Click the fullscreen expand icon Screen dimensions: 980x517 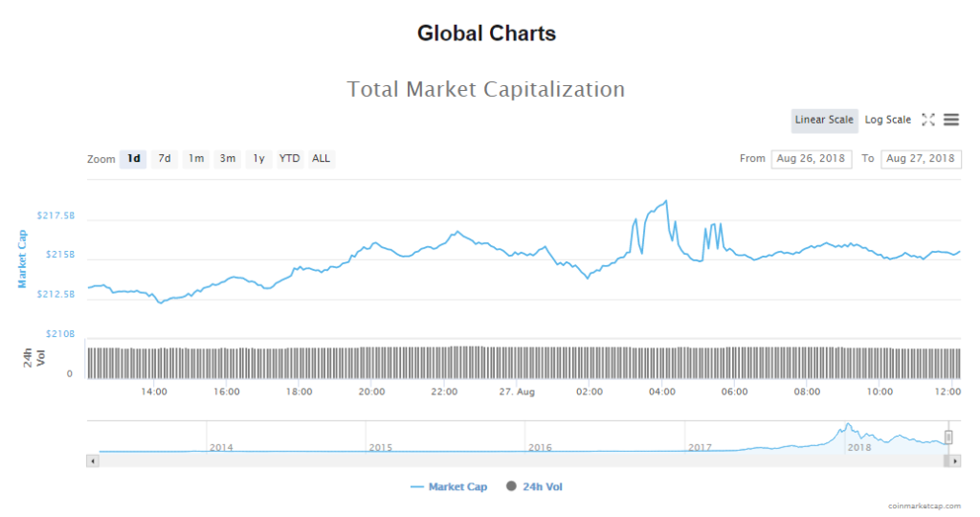point(927,120)
